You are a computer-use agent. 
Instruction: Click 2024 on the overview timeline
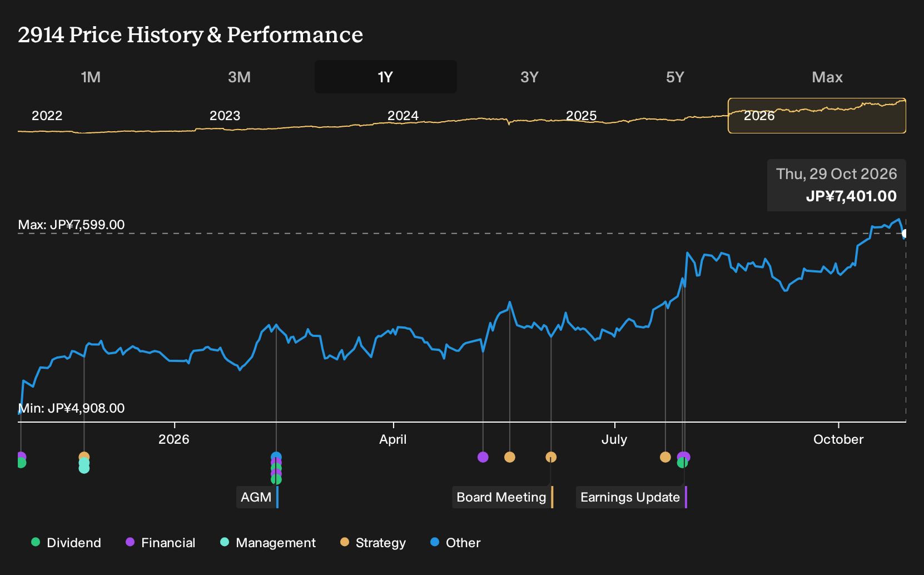403,116
